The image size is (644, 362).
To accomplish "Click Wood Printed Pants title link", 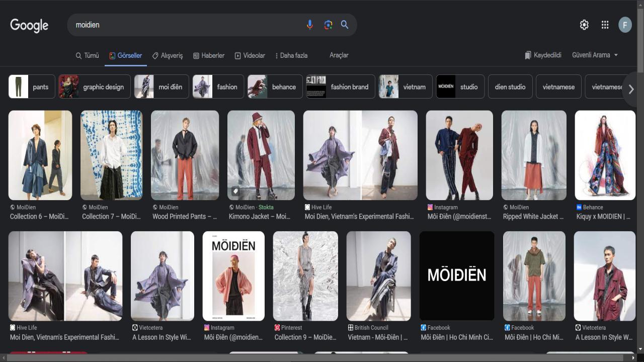I will pos(185,217).
